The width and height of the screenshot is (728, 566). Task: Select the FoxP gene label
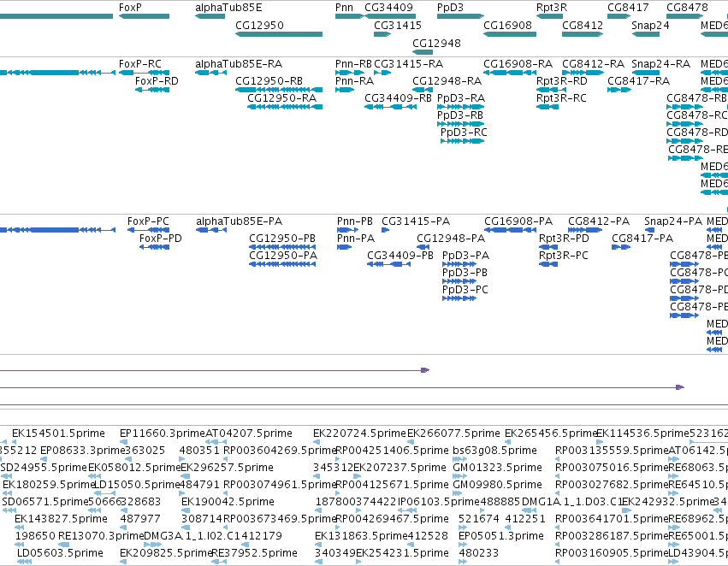coord(130,8)
